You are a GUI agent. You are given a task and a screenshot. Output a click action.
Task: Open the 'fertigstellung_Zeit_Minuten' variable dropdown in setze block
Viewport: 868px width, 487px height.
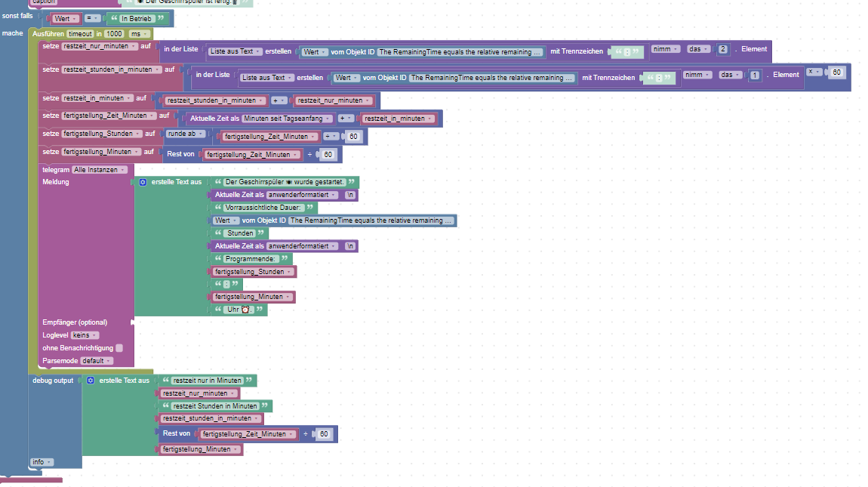click(109, 116)
